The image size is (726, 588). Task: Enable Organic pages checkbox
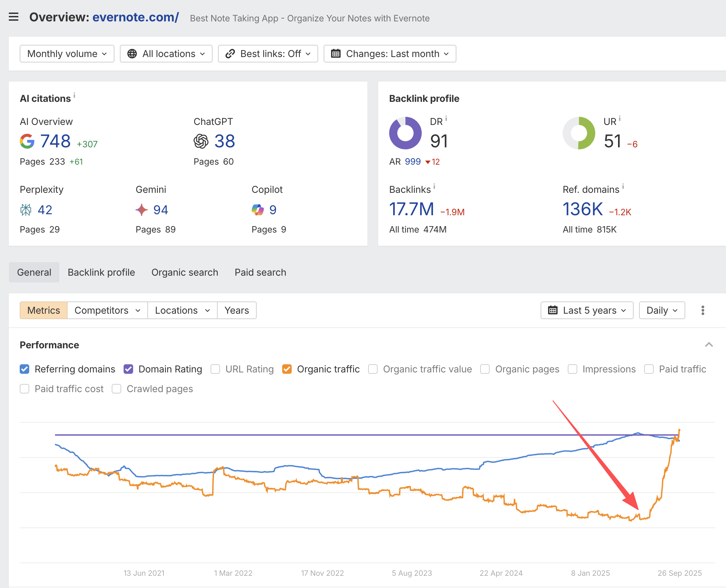pos(485,369)
